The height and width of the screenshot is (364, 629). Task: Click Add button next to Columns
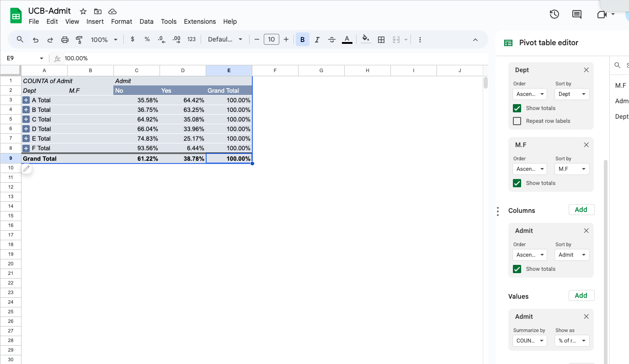tap(581, 210)
